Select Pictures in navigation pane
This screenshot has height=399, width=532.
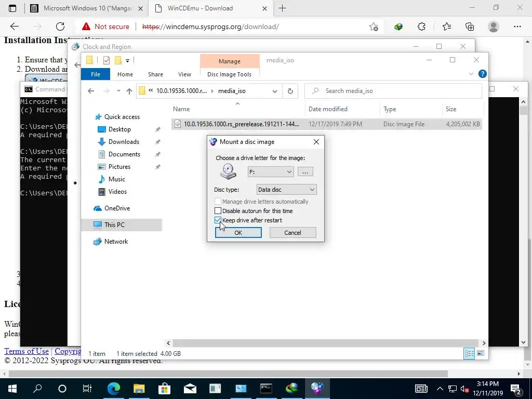pyautogui.click(x=119, y=167)
